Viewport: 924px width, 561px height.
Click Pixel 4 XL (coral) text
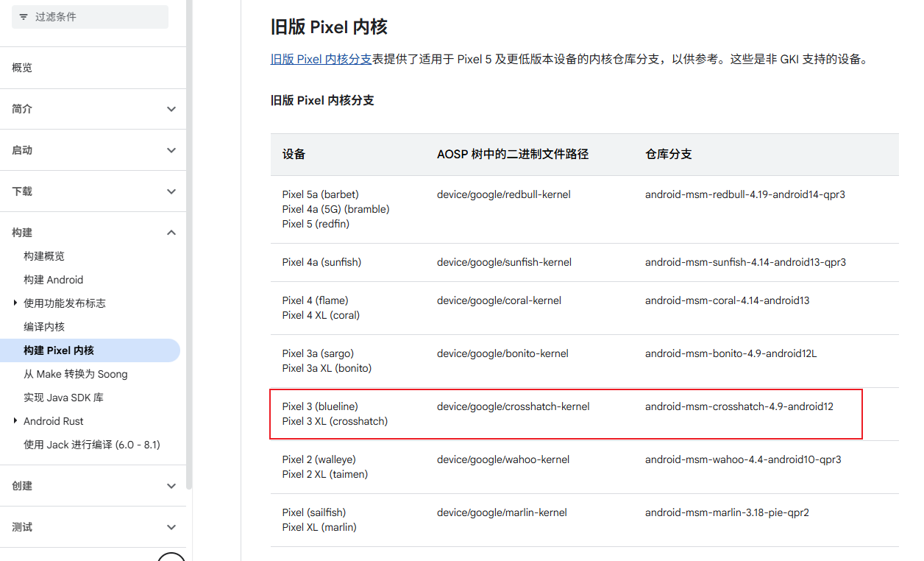[321, 315]
